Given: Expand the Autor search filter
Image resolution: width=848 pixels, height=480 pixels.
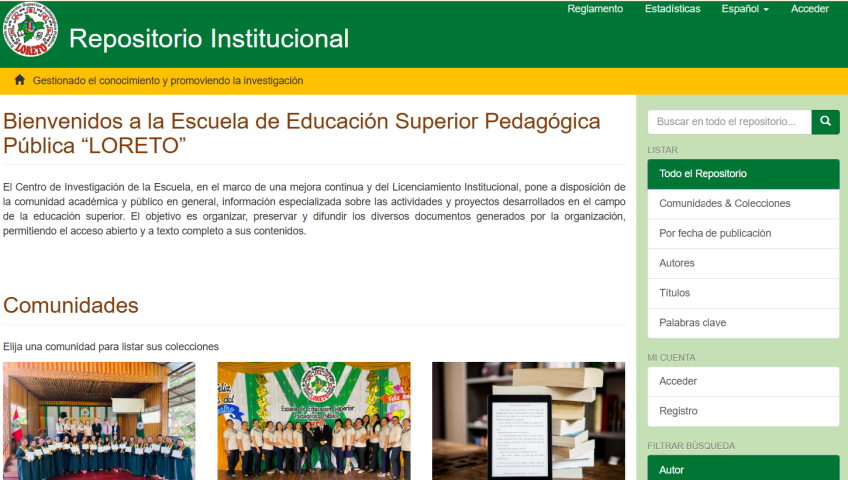Looking at the screenshot, I should click(x=743, y=469).
